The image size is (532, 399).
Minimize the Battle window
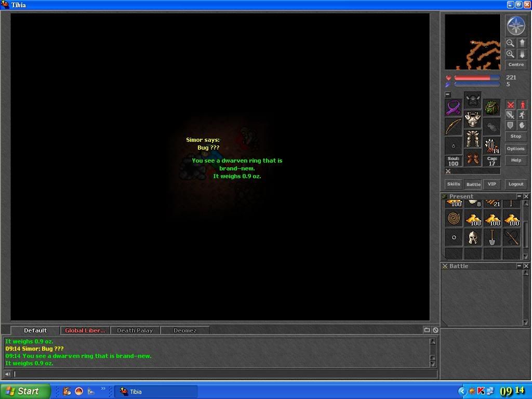click(x=519, y=266)
